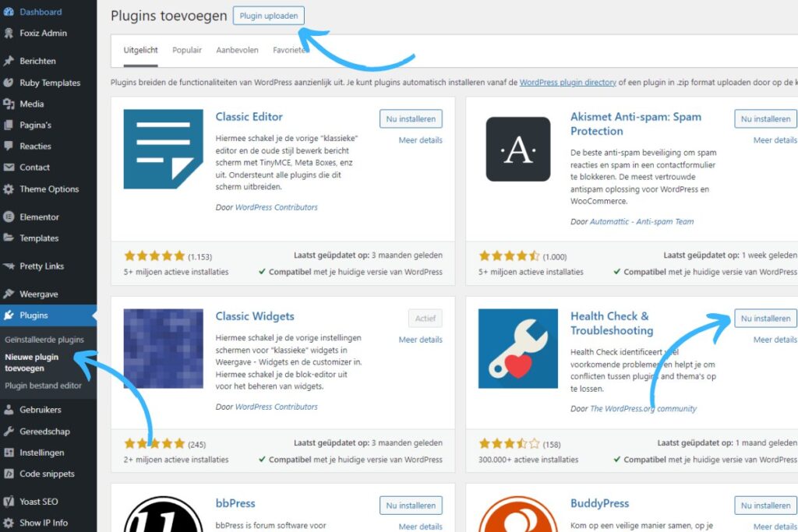Click the Foxiz Admin rocket icon

pos(9,33)
